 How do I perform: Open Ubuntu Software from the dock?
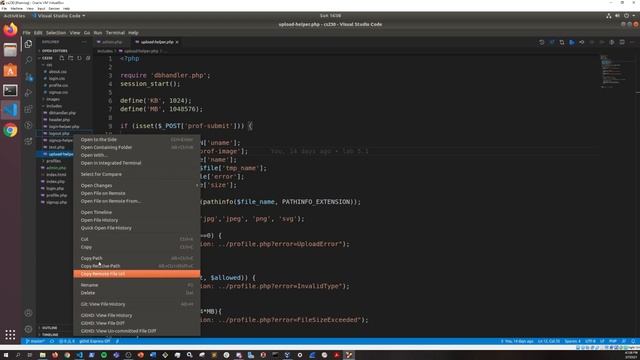[10, 70]
